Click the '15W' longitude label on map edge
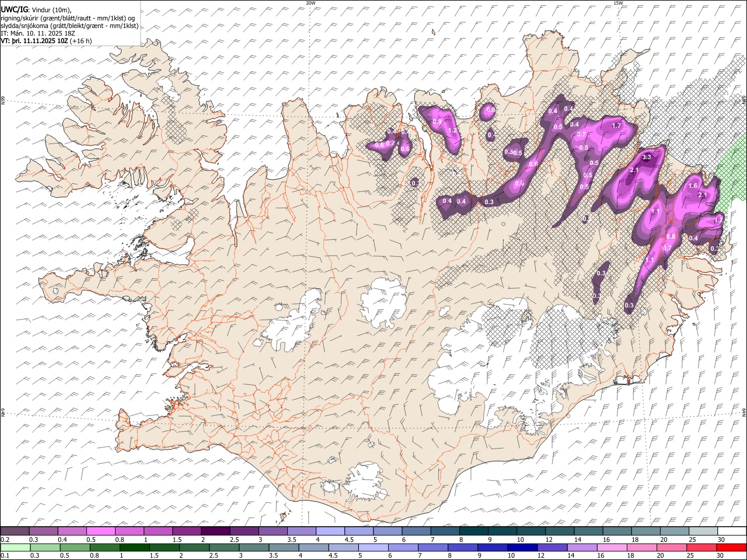Image resolution: width=747 pixels, height=560 pixels. point(617,2)
